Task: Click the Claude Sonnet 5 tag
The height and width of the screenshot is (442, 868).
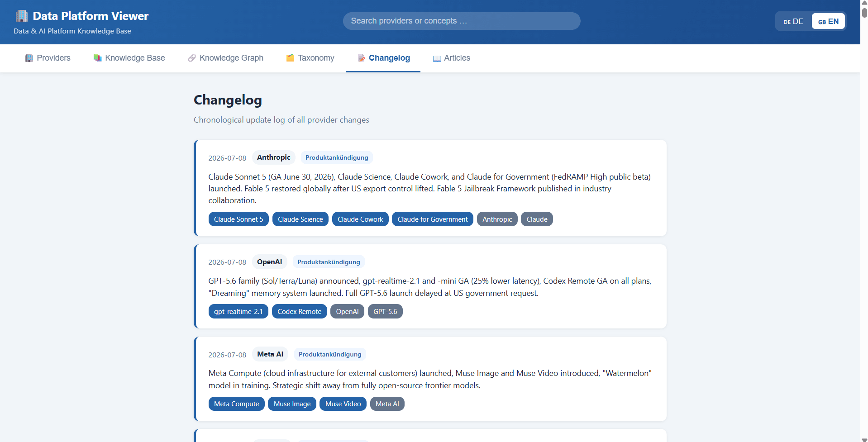Action: point(238,219)
